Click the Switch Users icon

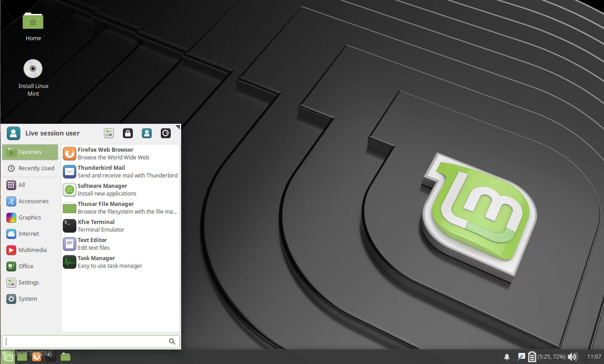pos(147,133)
